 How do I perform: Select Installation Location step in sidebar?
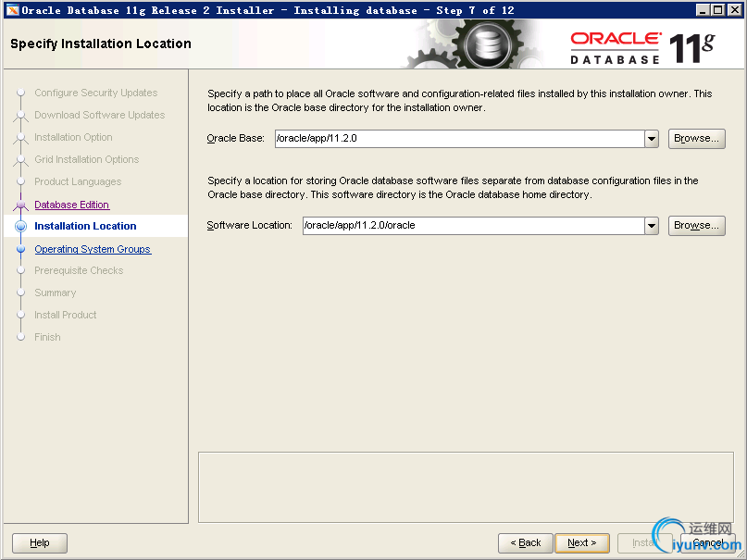[85, 226]
